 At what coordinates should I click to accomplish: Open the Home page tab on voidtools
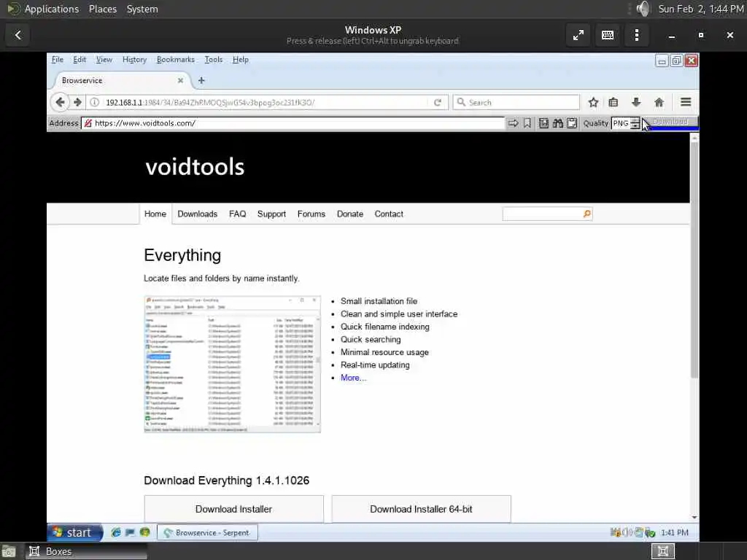click(155, 214)
